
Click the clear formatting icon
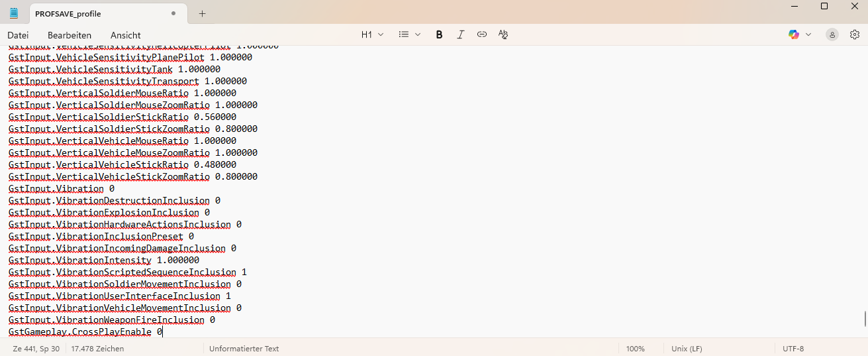click(503, 34)
